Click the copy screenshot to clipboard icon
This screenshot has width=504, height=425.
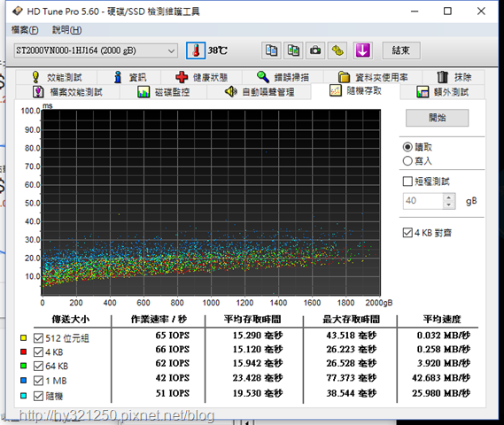point(293,50)
